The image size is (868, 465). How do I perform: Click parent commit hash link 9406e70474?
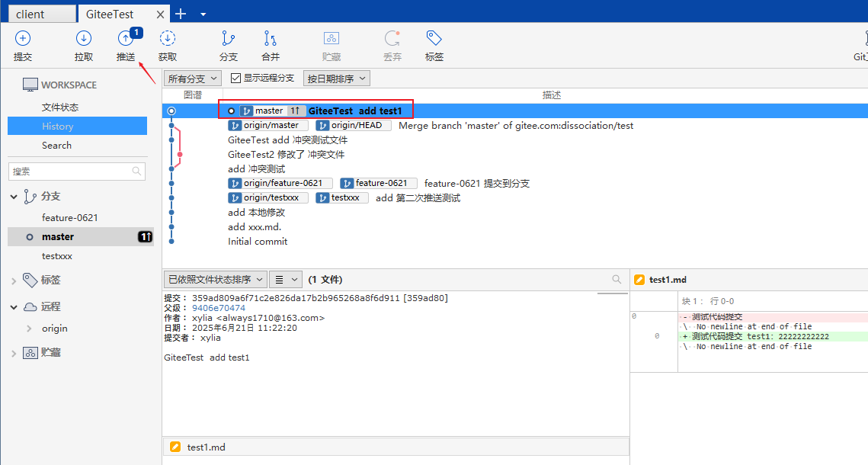pos(219,308)
